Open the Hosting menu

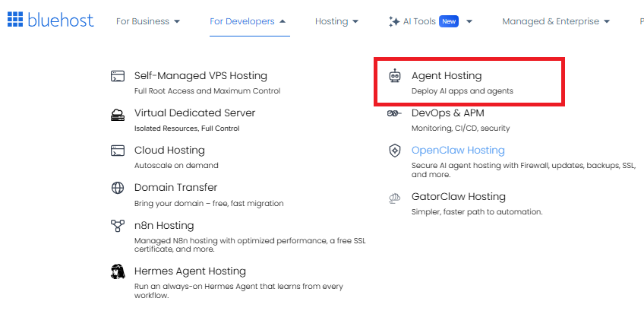point(331,21)
